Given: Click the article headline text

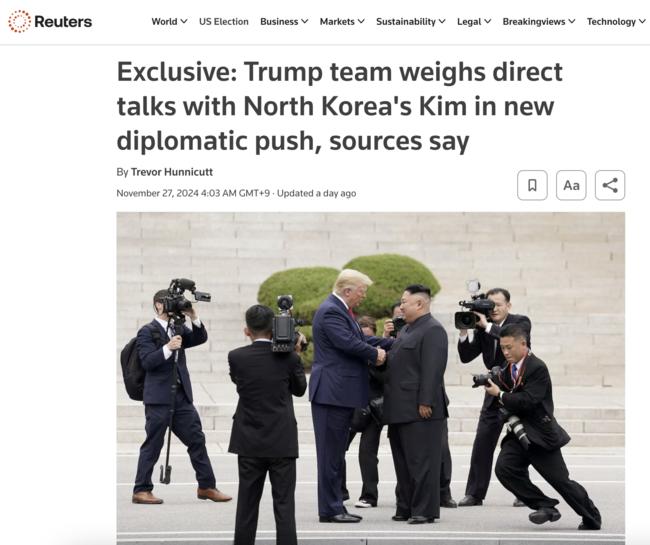Looking at the screenshot, I should coord(340,107).
